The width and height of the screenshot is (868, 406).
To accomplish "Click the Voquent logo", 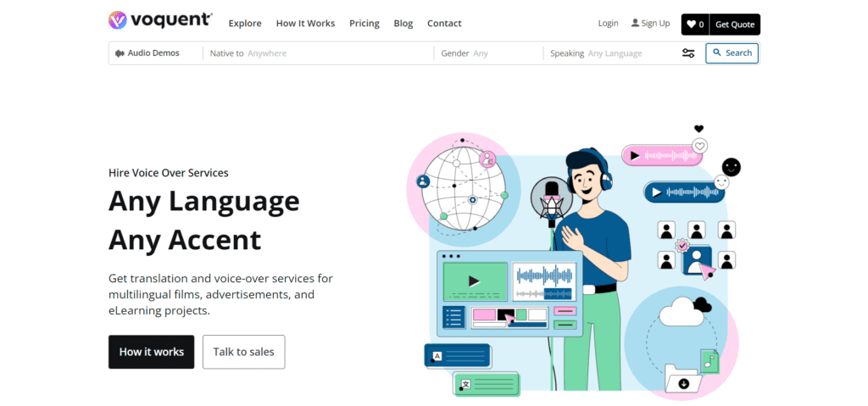I will point(160,20).
